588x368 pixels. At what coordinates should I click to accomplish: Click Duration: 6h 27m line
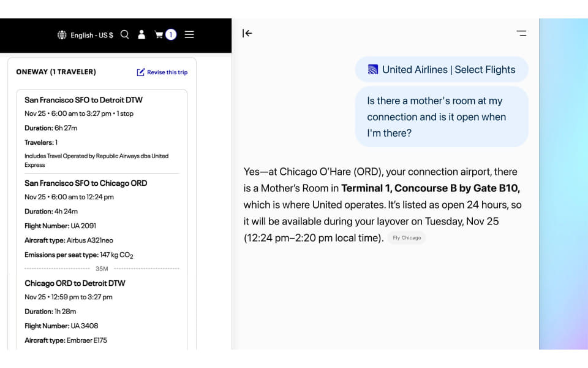(51, 128)
